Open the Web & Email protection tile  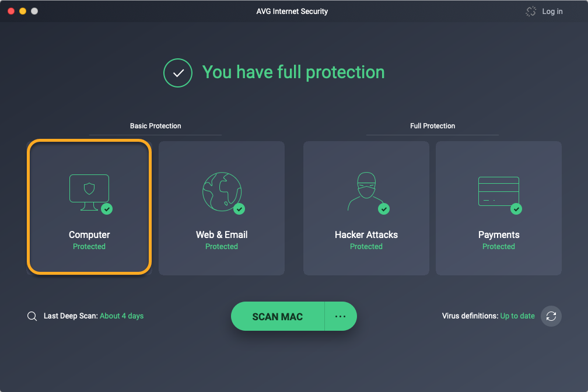pyautogui.click(x=222, y=208)
